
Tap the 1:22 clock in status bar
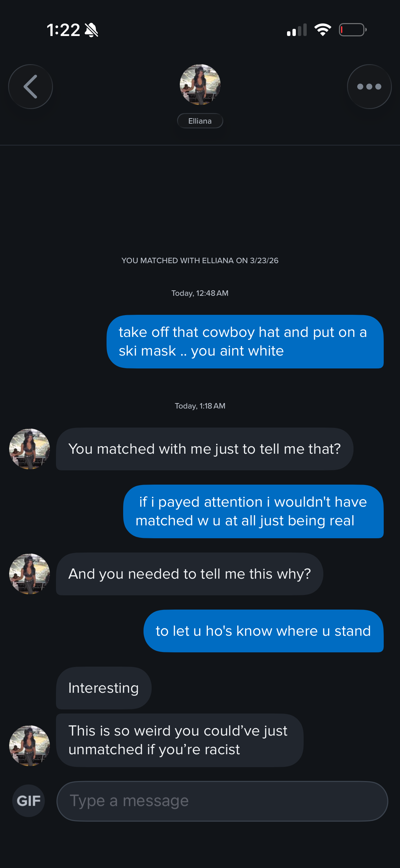[63, 30]
